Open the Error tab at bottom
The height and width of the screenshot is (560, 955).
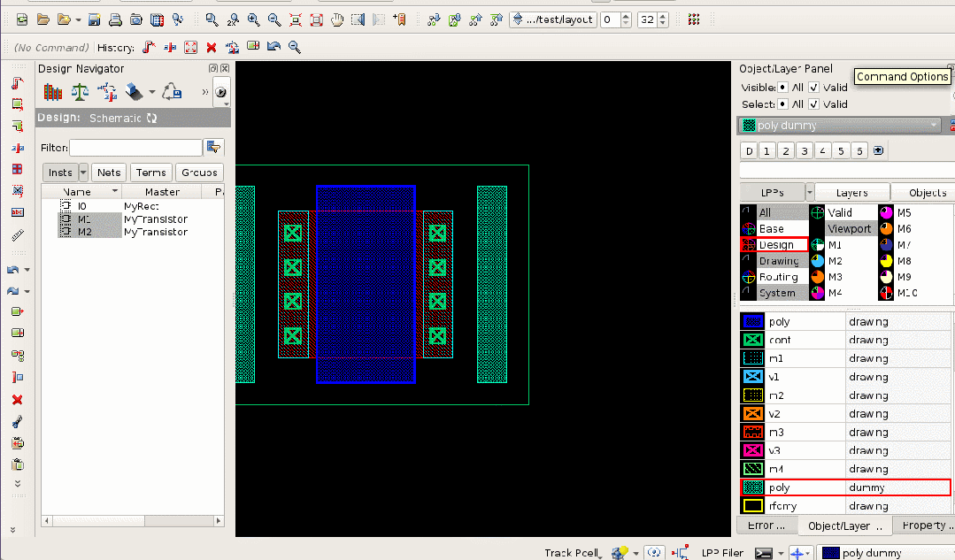[x=766, y=525]
